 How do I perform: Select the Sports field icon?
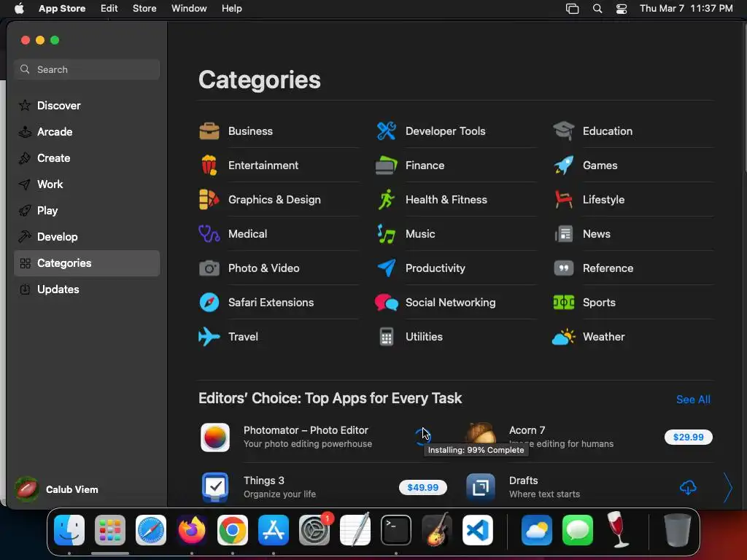tap(564, 303)
